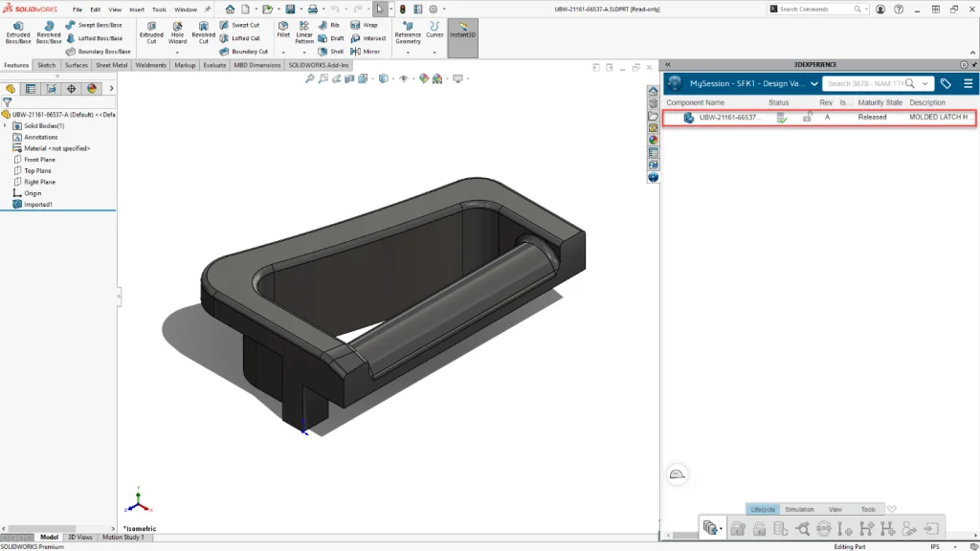Click the feature tree filter icon

point(8,101)
